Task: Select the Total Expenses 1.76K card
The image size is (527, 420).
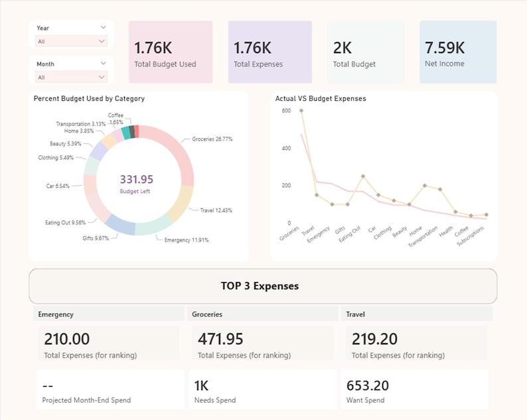Action: (270, 52)
